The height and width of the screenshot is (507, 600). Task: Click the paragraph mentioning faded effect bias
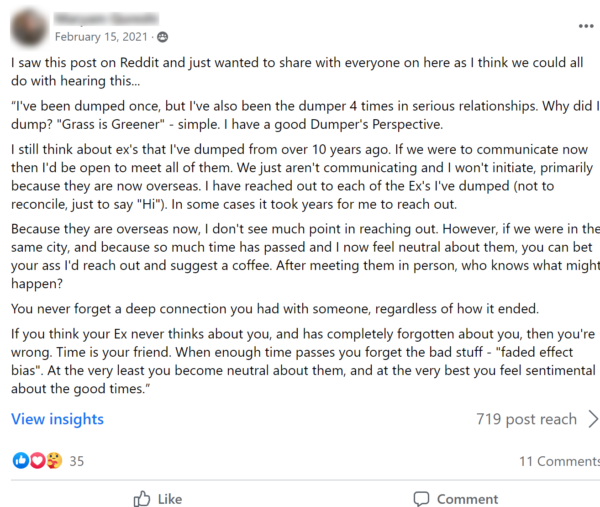tap(303, 361)
